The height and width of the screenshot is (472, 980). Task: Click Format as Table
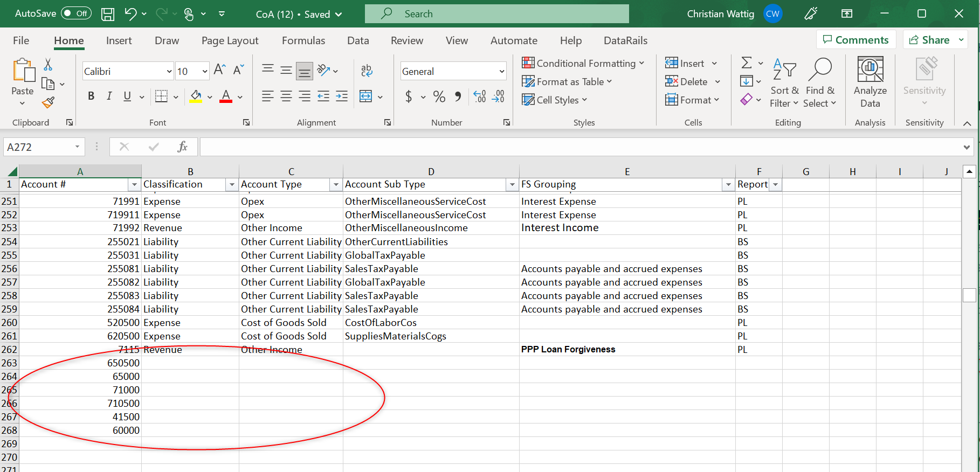pos(567,81)
